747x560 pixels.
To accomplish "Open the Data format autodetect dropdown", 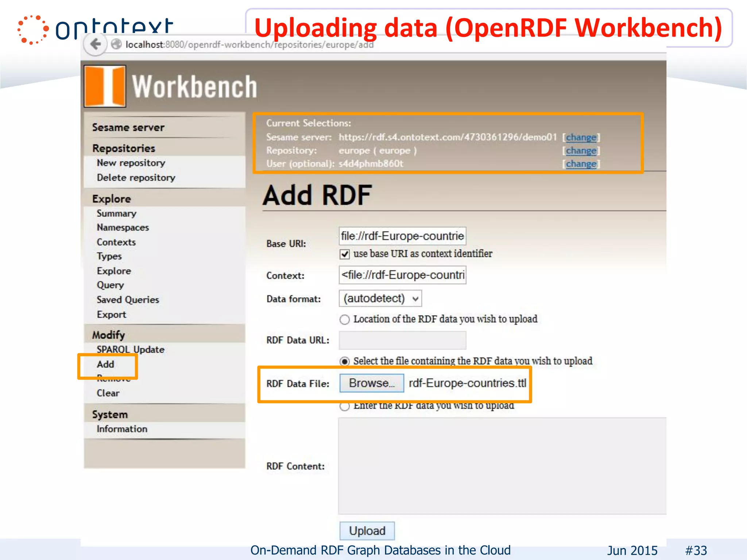I will [x=380, y=299].
